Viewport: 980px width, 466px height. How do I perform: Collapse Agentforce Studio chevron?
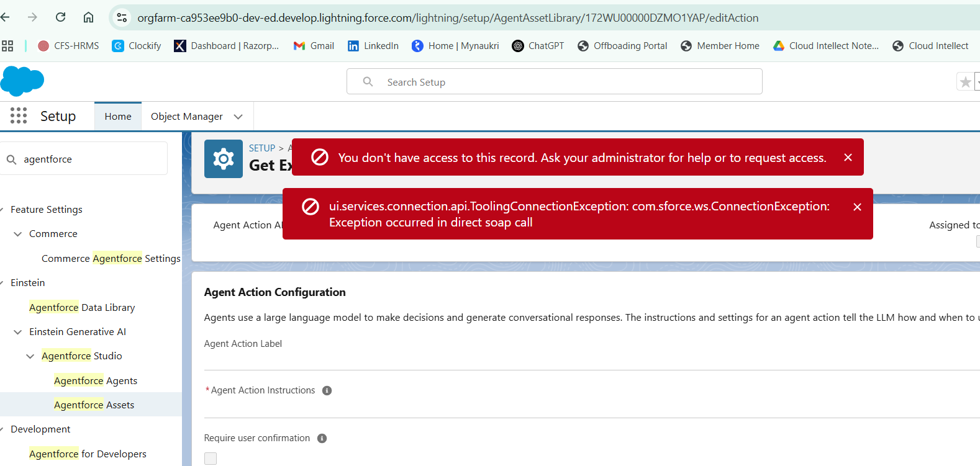point(30,356)
